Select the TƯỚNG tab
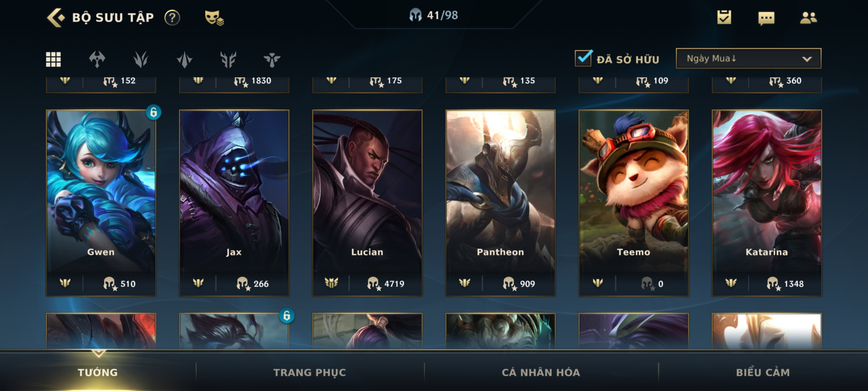This screenshot has width=868, height=391. (98, 372)
